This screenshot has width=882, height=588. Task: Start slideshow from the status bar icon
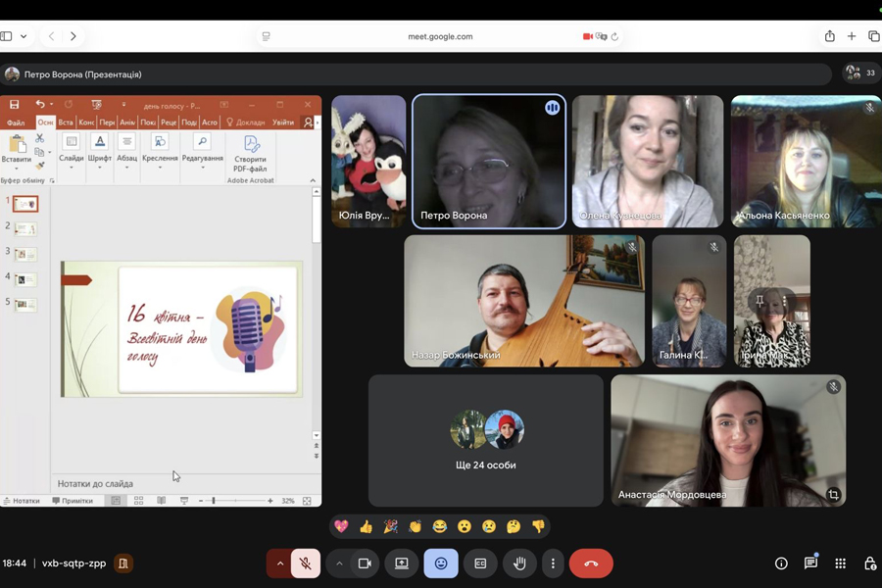click(184, 500)
